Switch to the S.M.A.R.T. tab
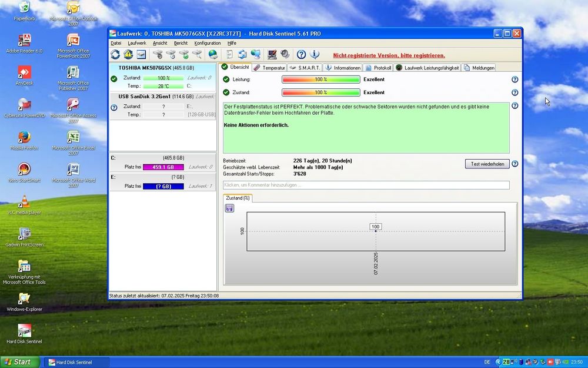The image size is (588, 368). [305, 68]
